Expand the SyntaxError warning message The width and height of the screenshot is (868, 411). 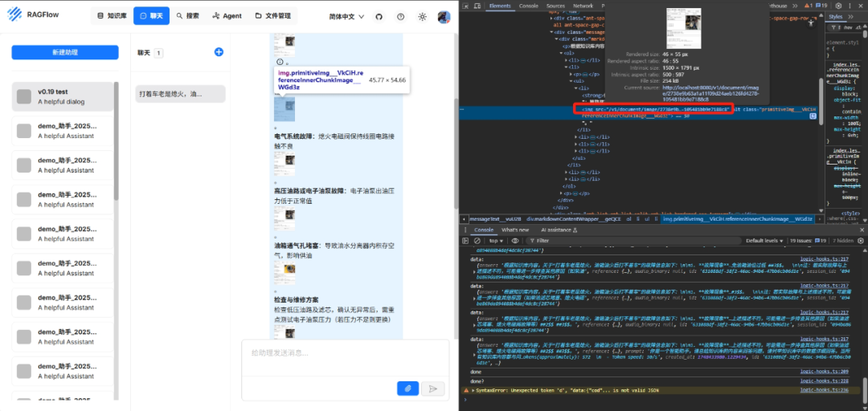click(x=473, y=390)
